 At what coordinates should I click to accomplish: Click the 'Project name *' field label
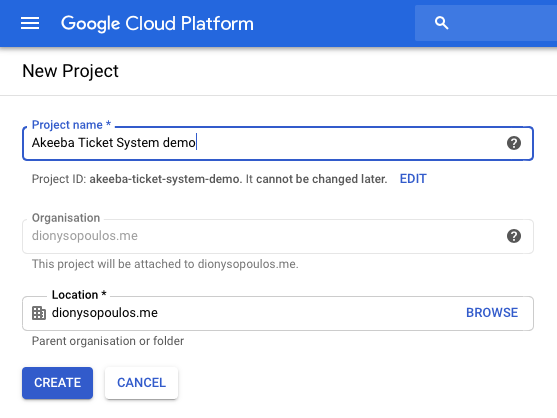pos(71,125)
